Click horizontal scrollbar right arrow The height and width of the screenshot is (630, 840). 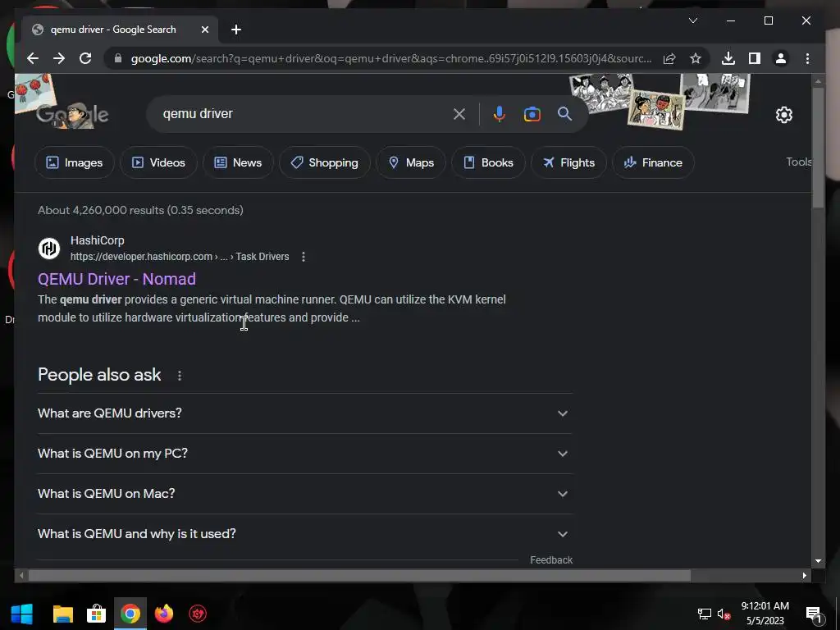pos(804,575)
